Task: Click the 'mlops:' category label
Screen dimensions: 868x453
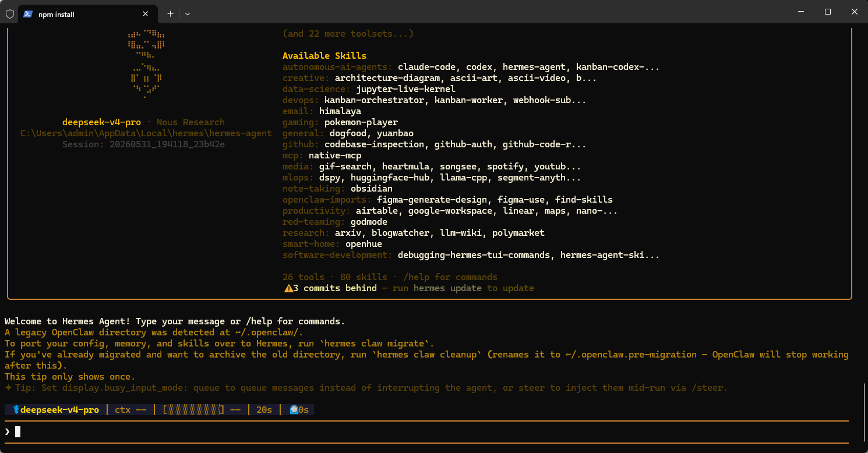Action: (x=298, y=178)
